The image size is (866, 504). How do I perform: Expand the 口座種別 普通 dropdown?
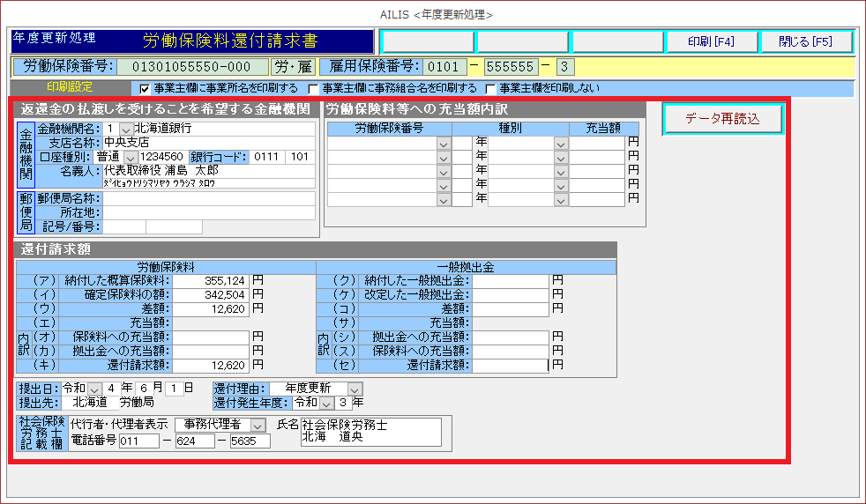[131, 157]
